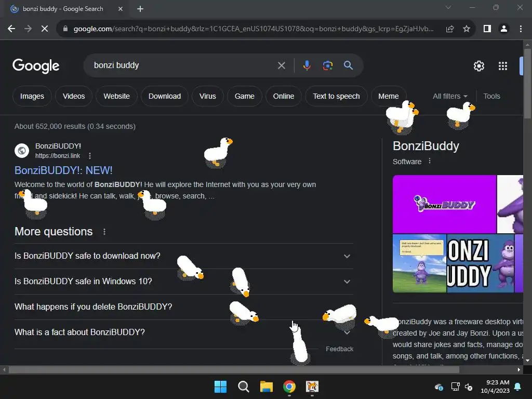This screenshot has height=399, width=532.
Task: Click the fox app taskbar icon
Action: point(312,387)
